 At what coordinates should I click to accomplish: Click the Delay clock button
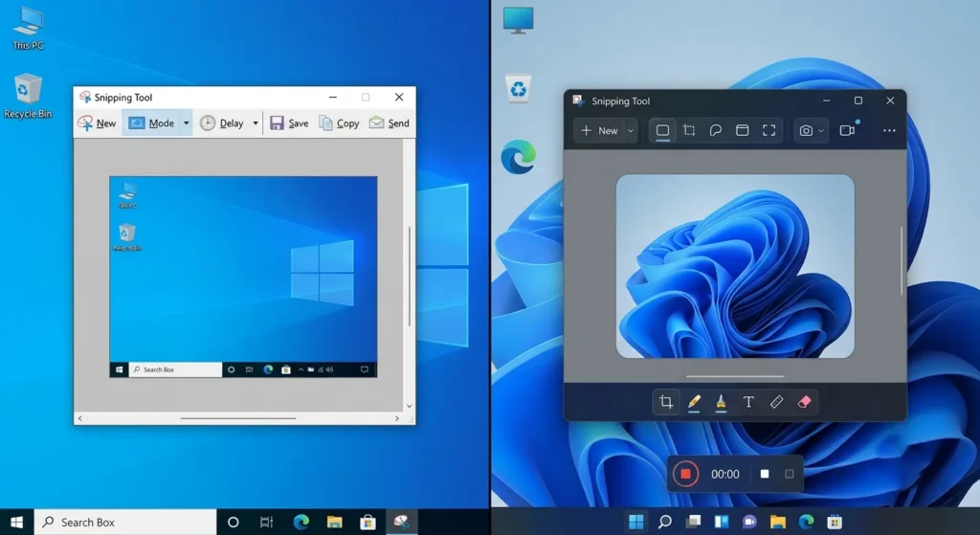pyautogui.click(x=222, y=123)
